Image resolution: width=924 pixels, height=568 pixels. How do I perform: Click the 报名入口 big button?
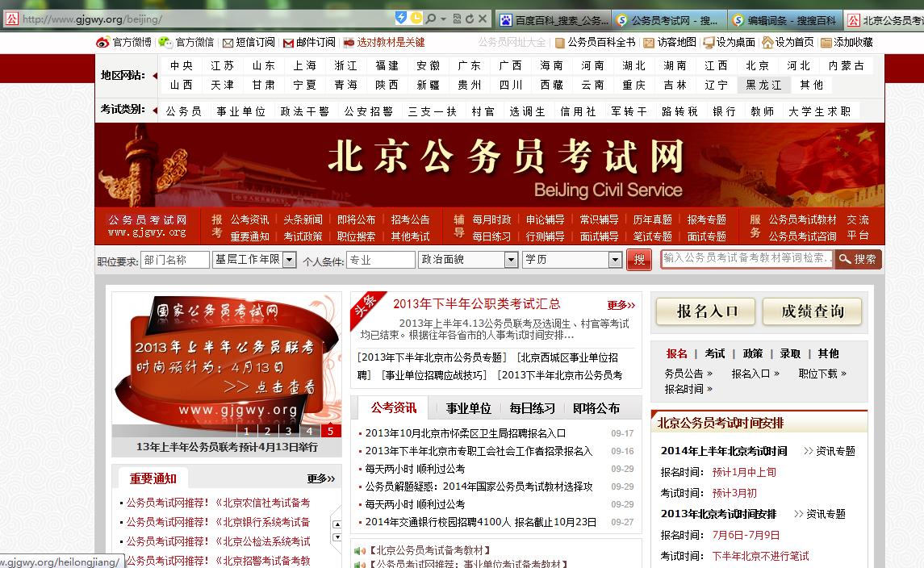706,311
